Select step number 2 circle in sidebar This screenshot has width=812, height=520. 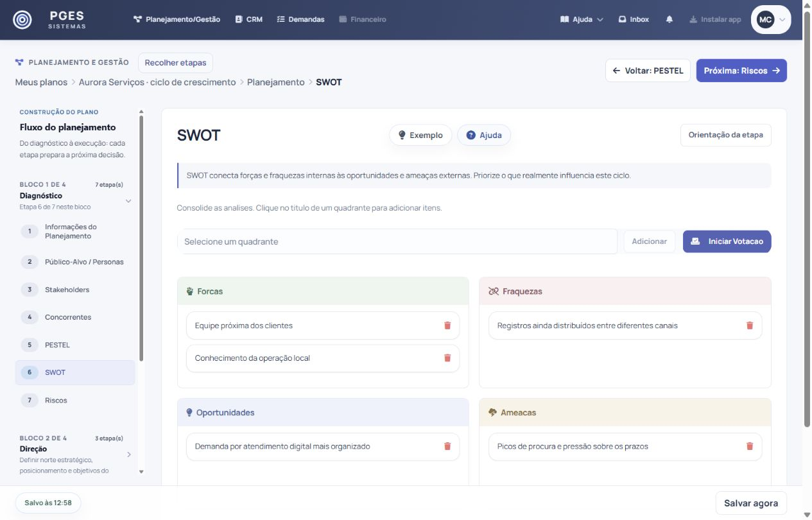[30, 262]
